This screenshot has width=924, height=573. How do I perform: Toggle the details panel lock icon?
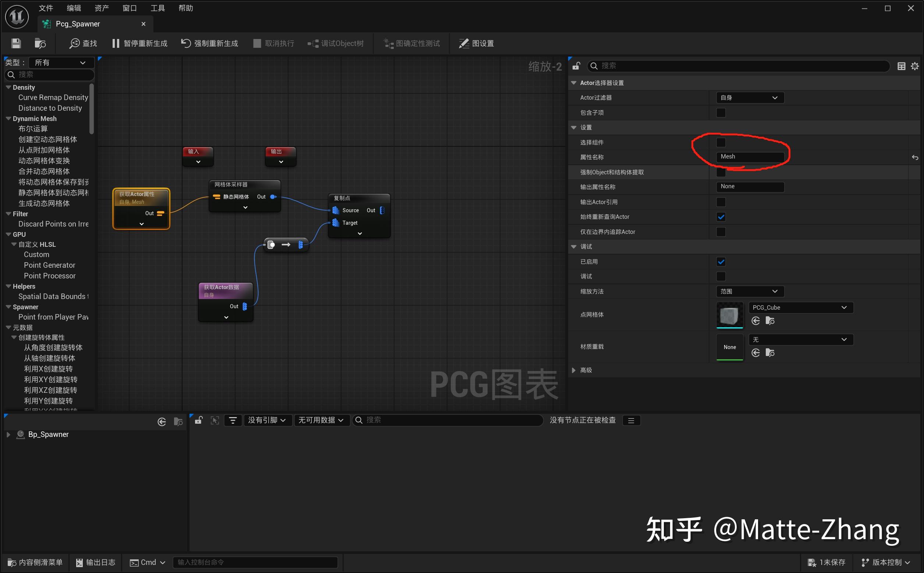coord(576,66)
